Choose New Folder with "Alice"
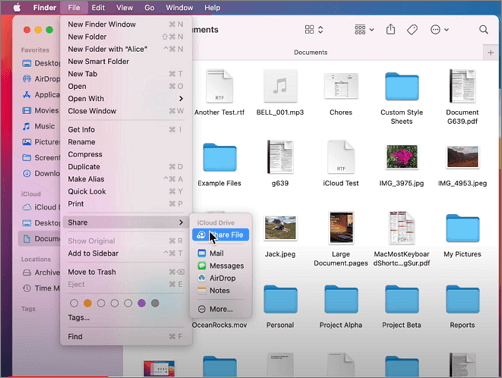 (126, 49)
